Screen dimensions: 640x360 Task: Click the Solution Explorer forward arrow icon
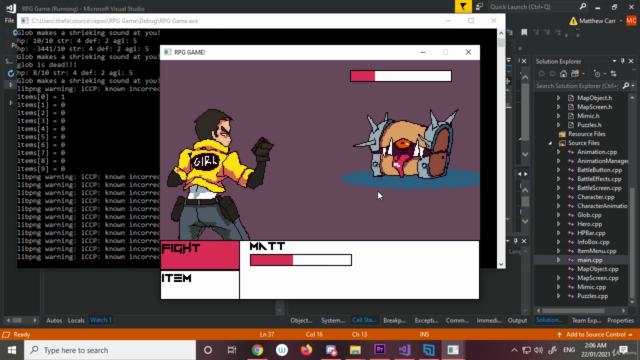coord(552,74)
